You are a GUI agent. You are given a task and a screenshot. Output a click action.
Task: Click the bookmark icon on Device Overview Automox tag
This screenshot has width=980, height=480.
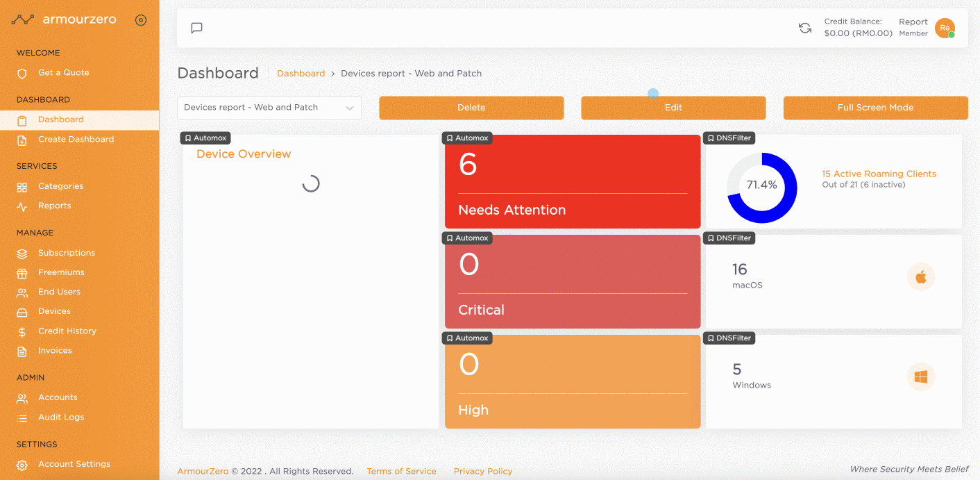(x=188, y=138)
